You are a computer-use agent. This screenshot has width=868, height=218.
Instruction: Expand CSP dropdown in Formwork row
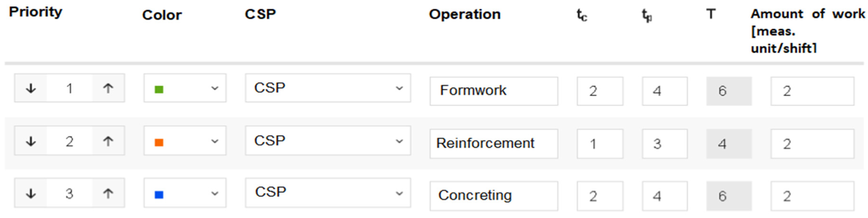pos(327,88)
